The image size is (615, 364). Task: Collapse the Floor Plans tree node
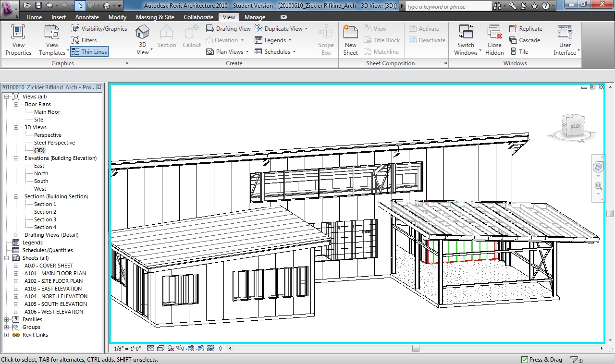(x=16, y=104)
